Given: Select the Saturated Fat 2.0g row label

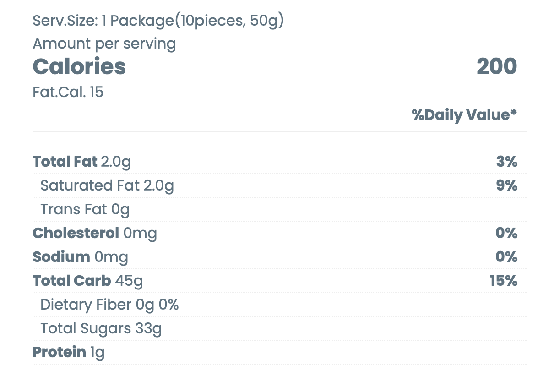Looking at the screenshot, I should 107,185.
